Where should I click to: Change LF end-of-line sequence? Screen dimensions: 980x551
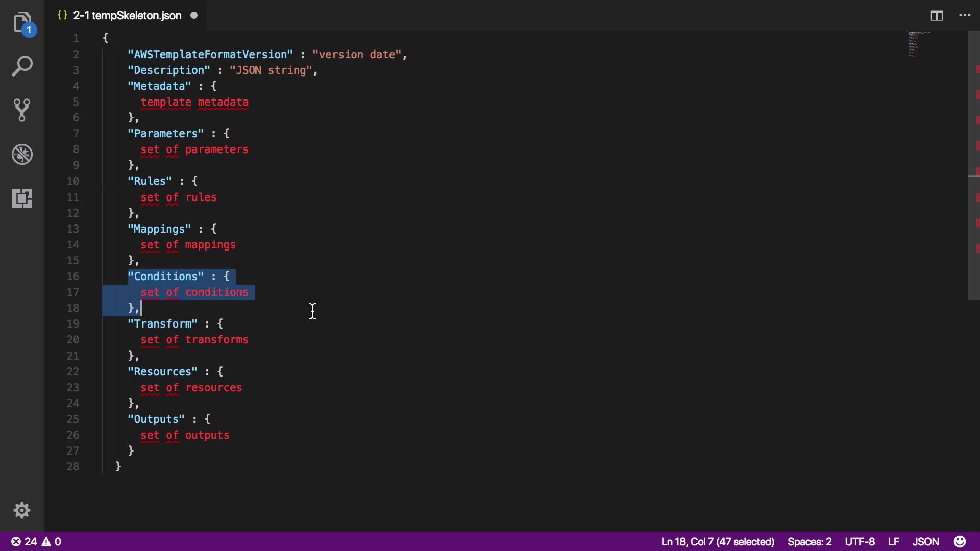pos(893,541)
